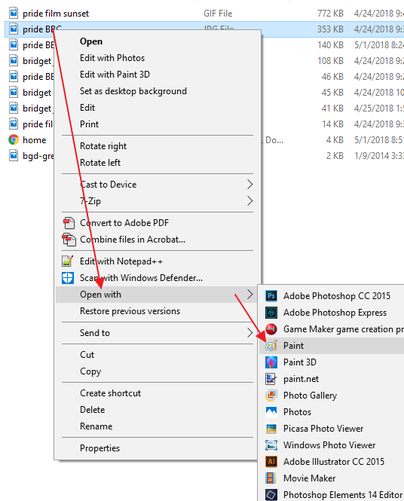This screenshot has width=404, height=501.
Task: Click the 2 KB size cell
Action: [335, 156]
